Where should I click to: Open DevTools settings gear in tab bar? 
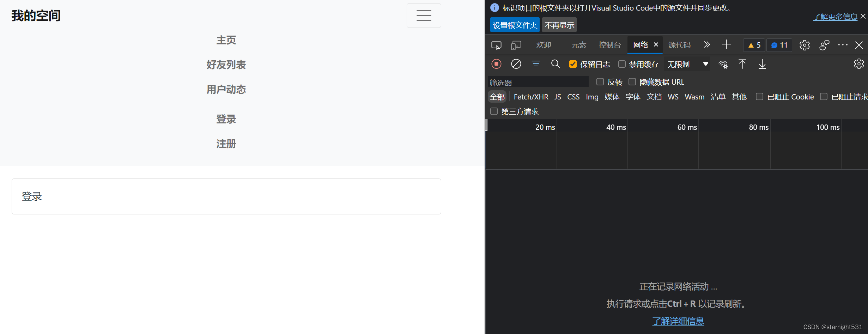pos(805,45)
